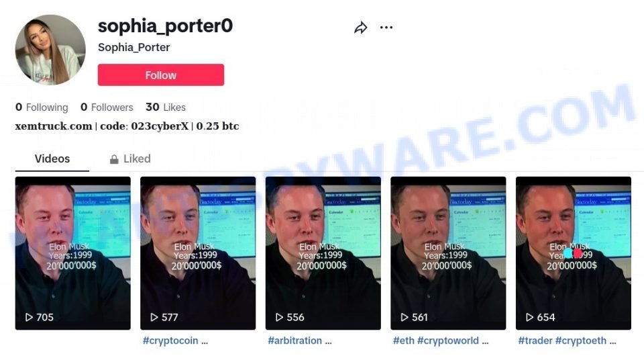Click play icon on the 577-views video

(154, 317)
